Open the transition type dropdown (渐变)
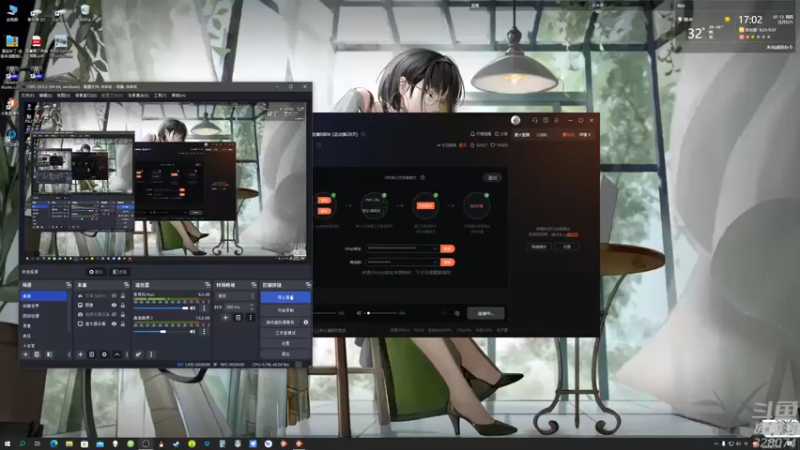This screenshot has height=450, width=800. 235,296
